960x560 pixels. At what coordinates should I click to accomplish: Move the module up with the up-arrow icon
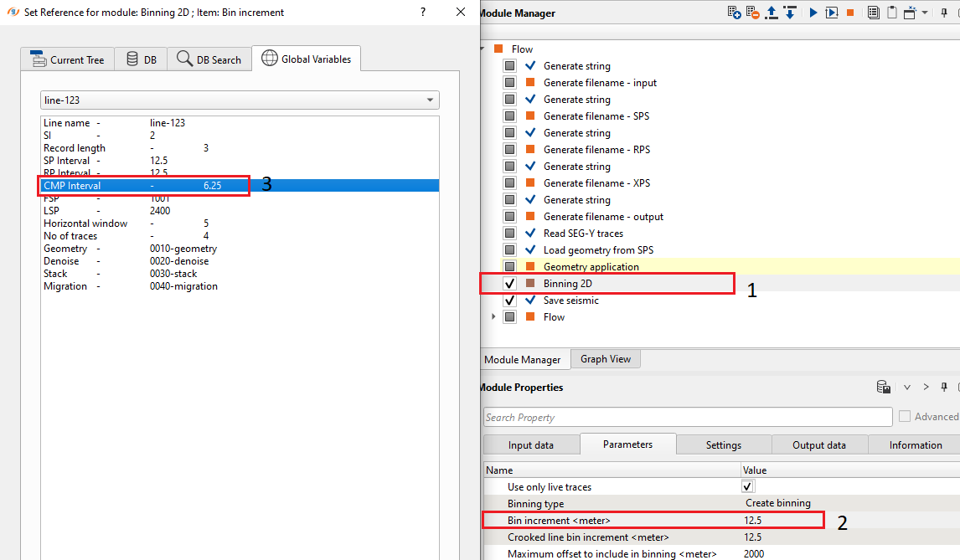coord(772,13)
